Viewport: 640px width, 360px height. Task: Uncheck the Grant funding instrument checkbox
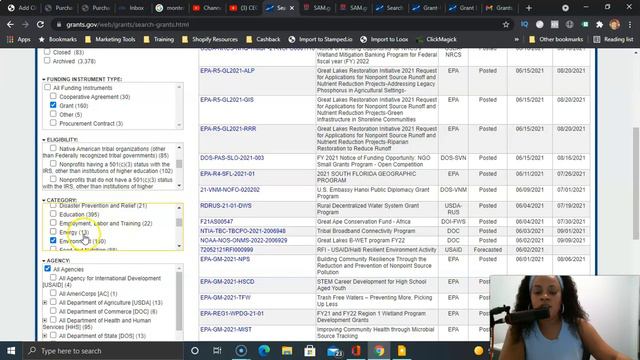click(53, 105)
